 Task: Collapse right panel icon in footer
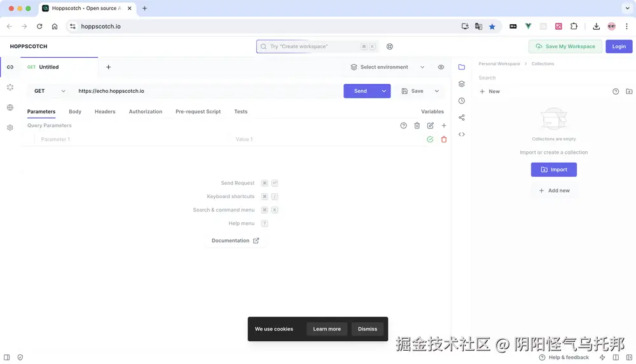click(629, 358)
